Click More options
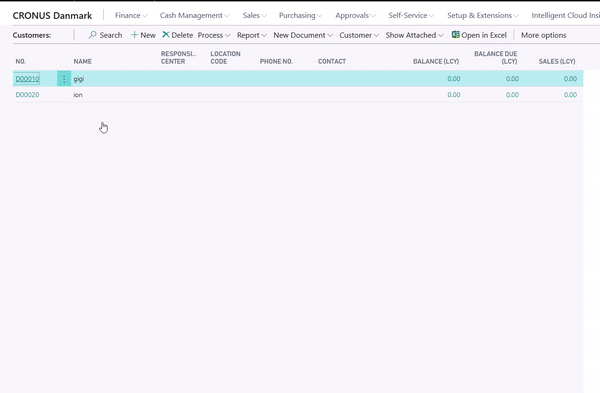The height and width of the screenshot is (393, 600). pos(543,35)
